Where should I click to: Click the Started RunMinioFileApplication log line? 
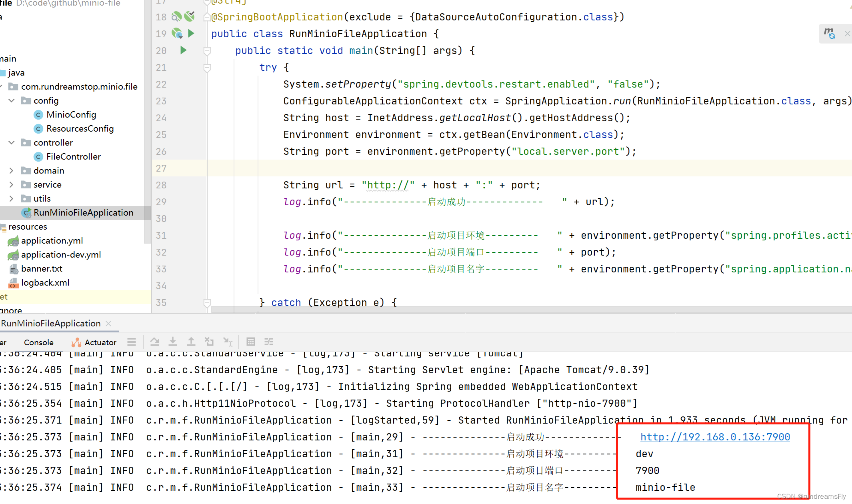(424, 420)
